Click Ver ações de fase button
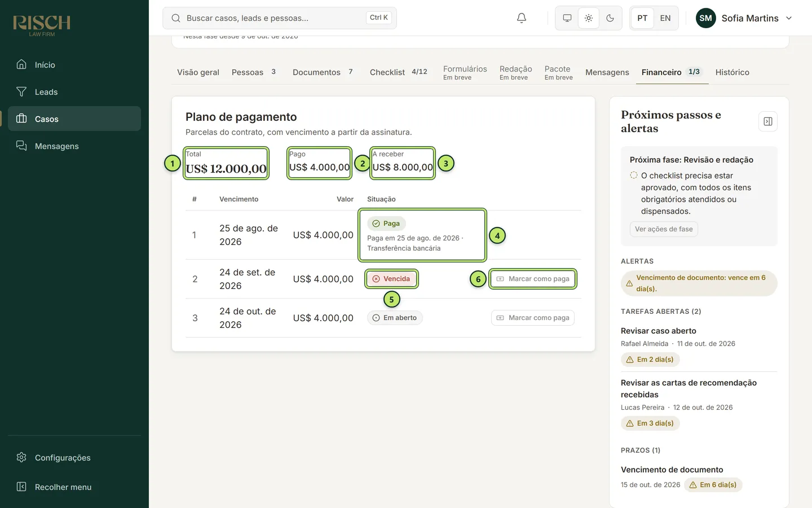Image resolution: width=812 pixels, height=508 pixels. tap(664, 229)
